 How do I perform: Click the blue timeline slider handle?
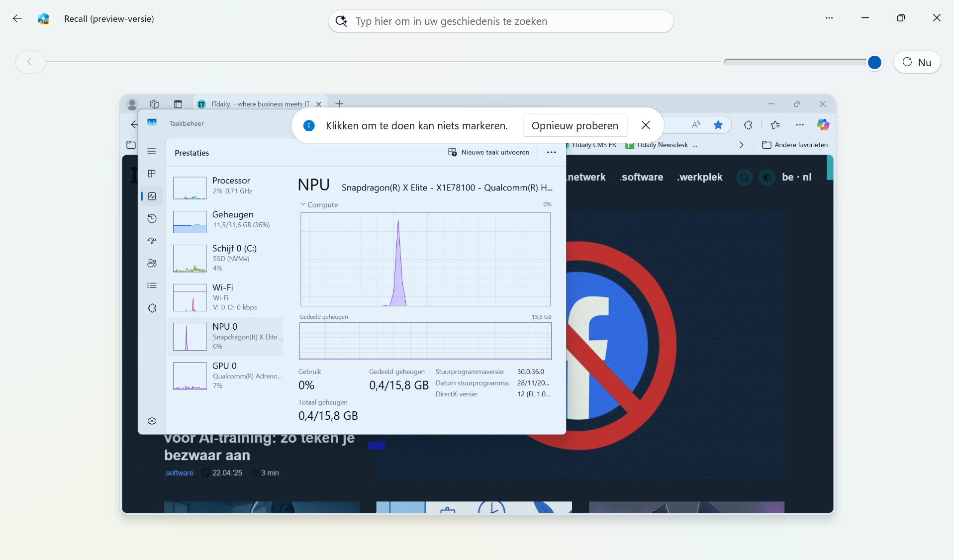pos(874,62)
